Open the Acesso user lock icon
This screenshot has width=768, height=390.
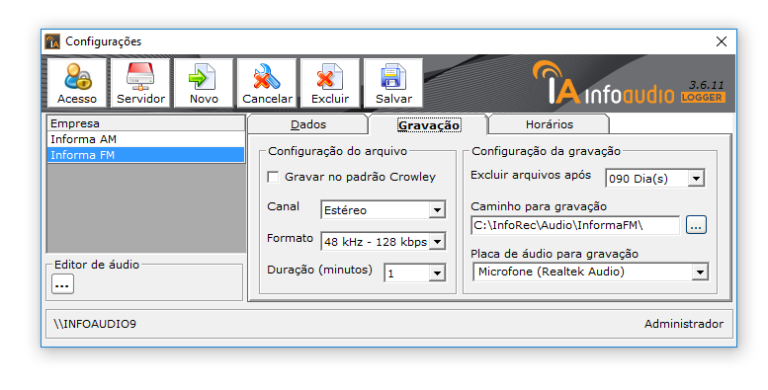[x=77, y=83]
